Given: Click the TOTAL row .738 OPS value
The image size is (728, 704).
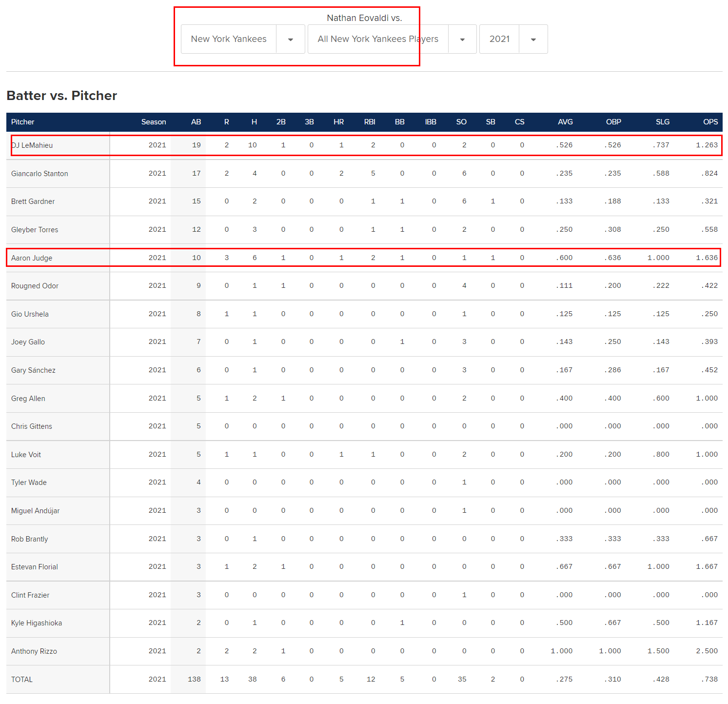Looking at the screenshot, I should tap(709, 679).
